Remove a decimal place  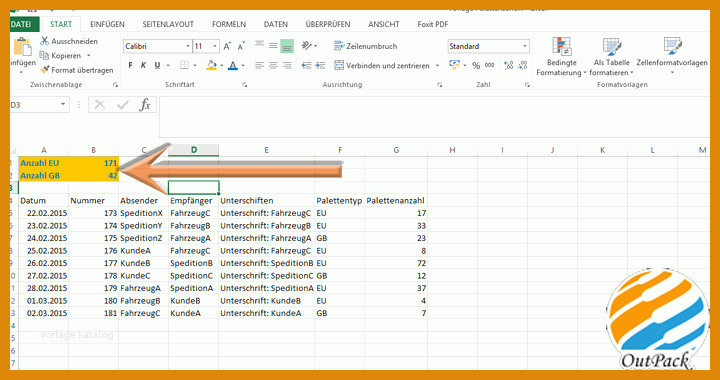coord(523,66)
